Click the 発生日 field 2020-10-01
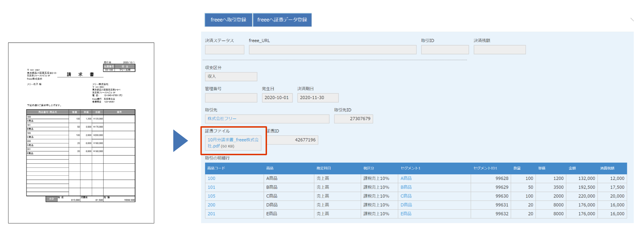 277,98
